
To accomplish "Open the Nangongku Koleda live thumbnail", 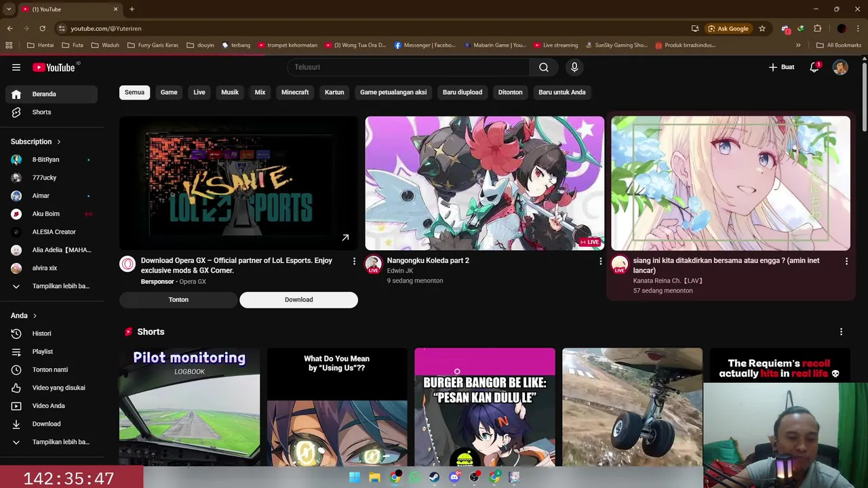I will (485, 183).
